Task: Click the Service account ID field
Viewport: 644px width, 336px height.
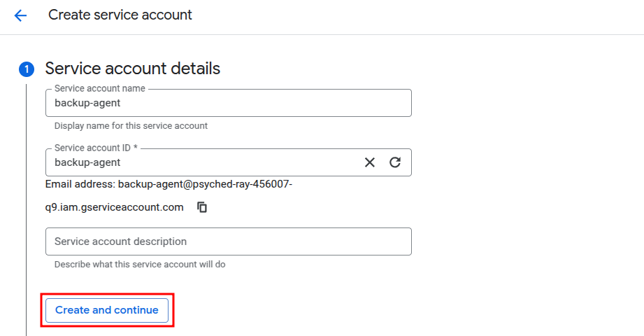Action: (x=229, y=162)
